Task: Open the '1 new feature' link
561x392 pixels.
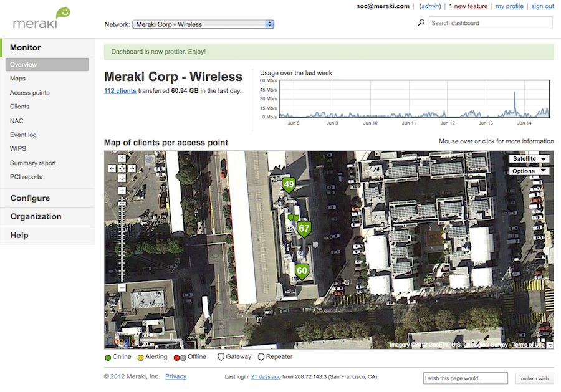Action: tap(468, 6)
